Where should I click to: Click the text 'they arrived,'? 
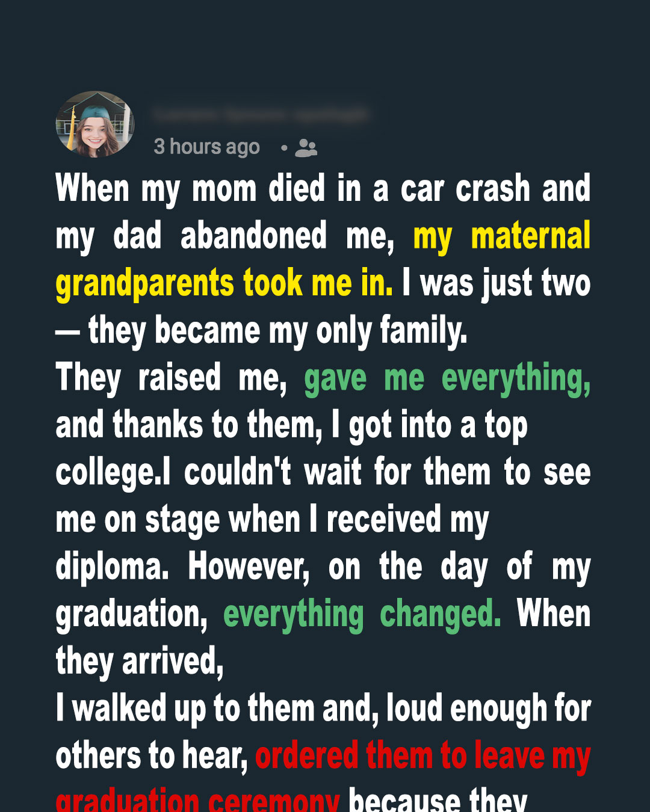[140, 662]
